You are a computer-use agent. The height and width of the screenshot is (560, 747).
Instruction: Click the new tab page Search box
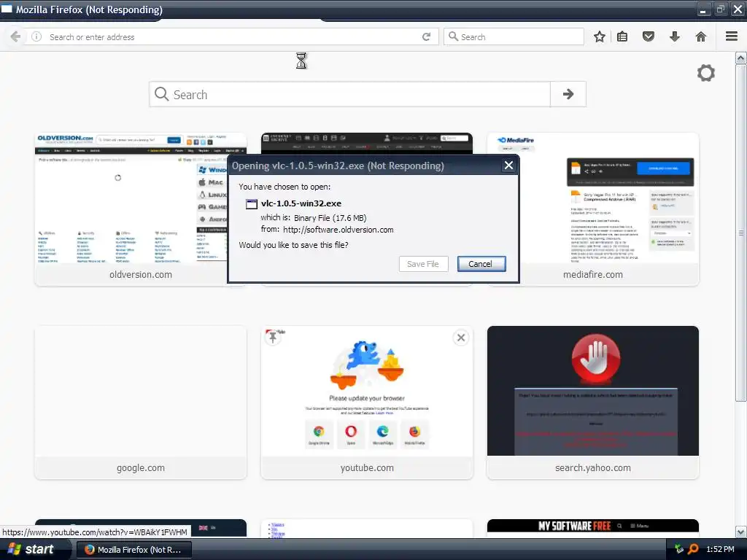coord(349,94)
